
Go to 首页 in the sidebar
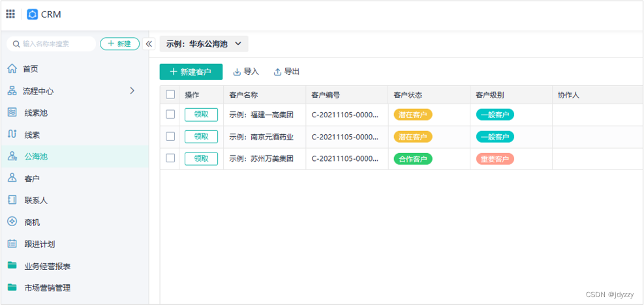75,69
